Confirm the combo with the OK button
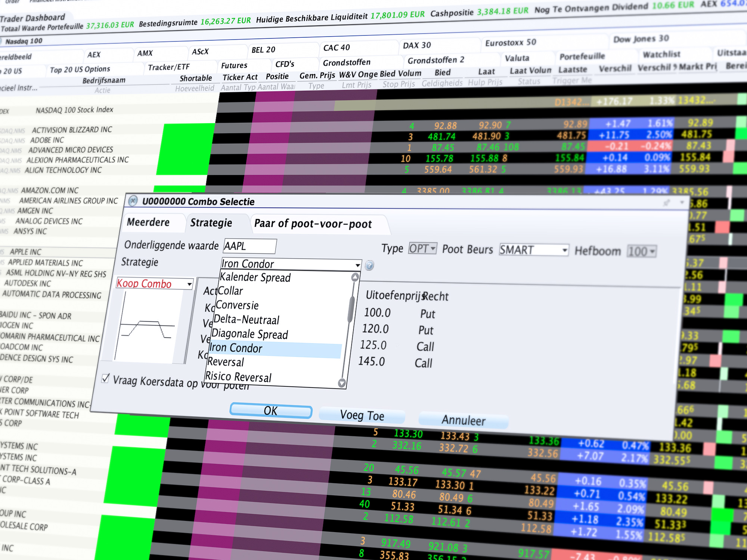Viewport: 747px width, 560px height. pyautogui.click(x=271, y=411)
